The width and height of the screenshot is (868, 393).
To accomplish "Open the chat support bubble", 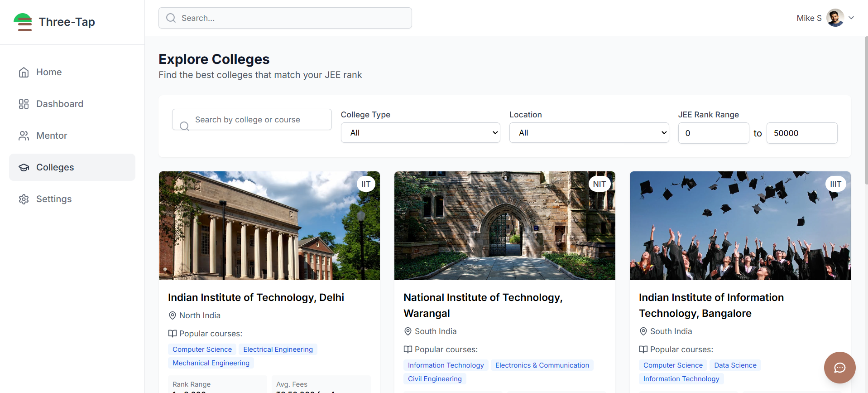I will [840, 368].
